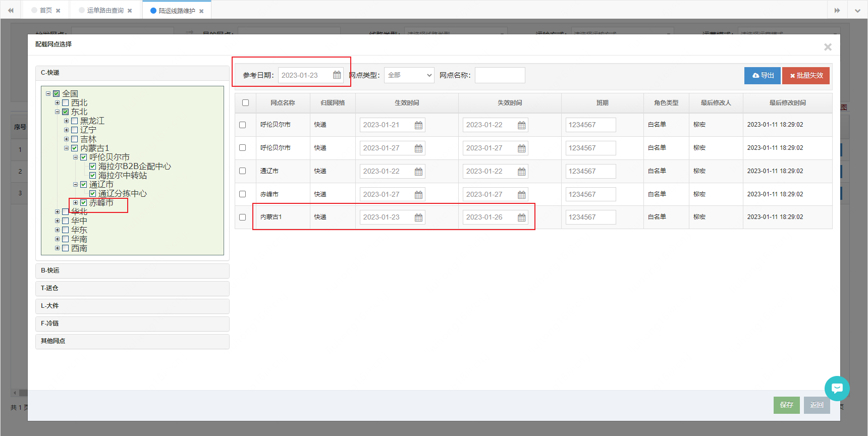
Task: Expand the 赤峰市 tree node
Action: 75,202
